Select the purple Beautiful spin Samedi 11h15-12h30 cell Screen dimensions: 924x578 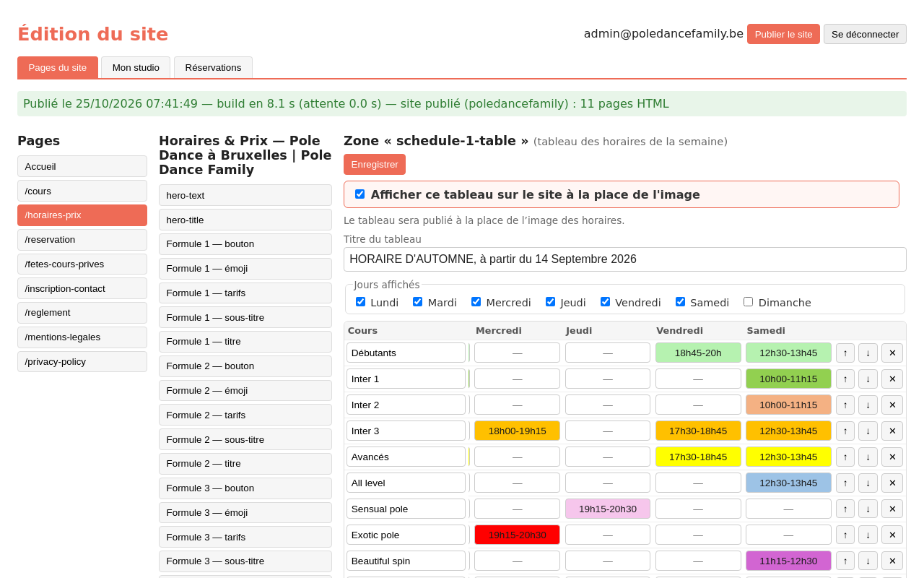click(788, 561)
